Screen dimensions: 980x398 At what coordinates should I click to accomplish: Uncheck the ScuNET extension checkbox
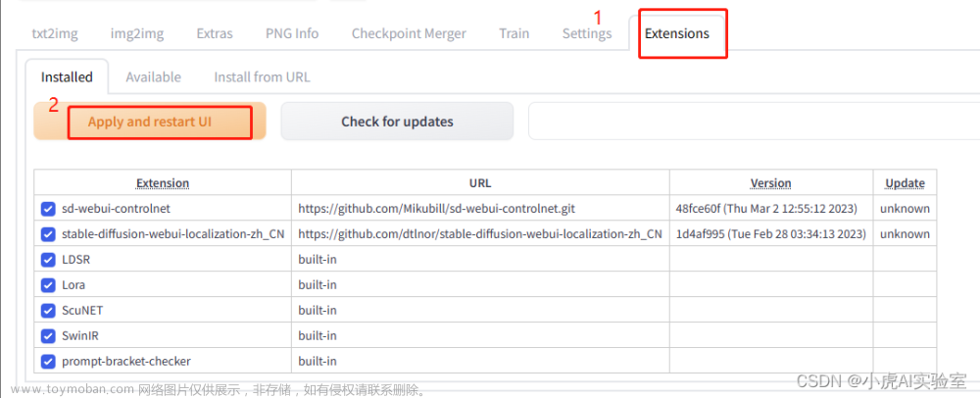(x=48, y=311)
